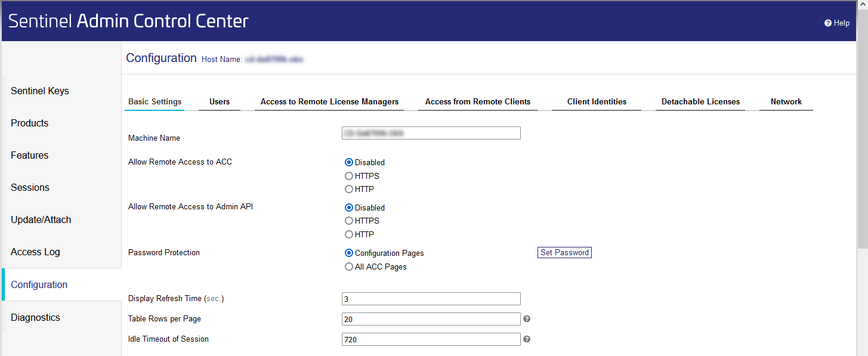This screenshot has width=868, height=356.
Task: Open the Detachable Licenses tab
Action: coord(700,102)
